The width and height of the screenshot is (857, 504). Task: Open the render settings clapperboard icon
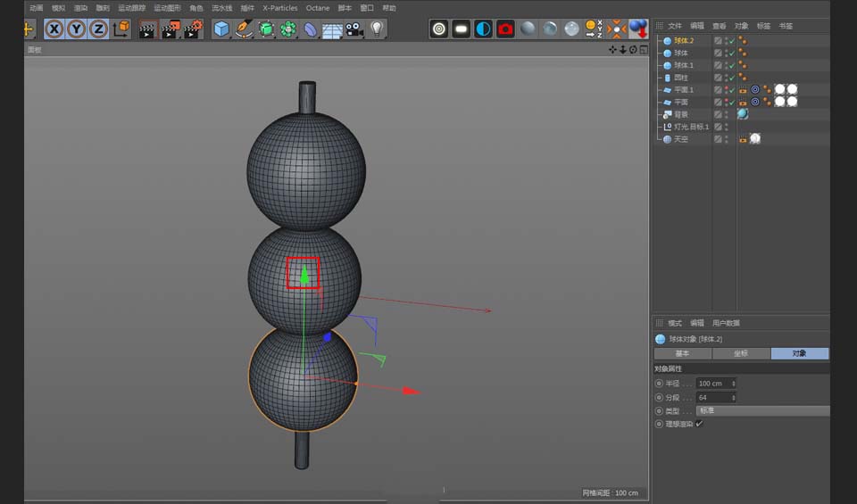[x=193, y=29]
